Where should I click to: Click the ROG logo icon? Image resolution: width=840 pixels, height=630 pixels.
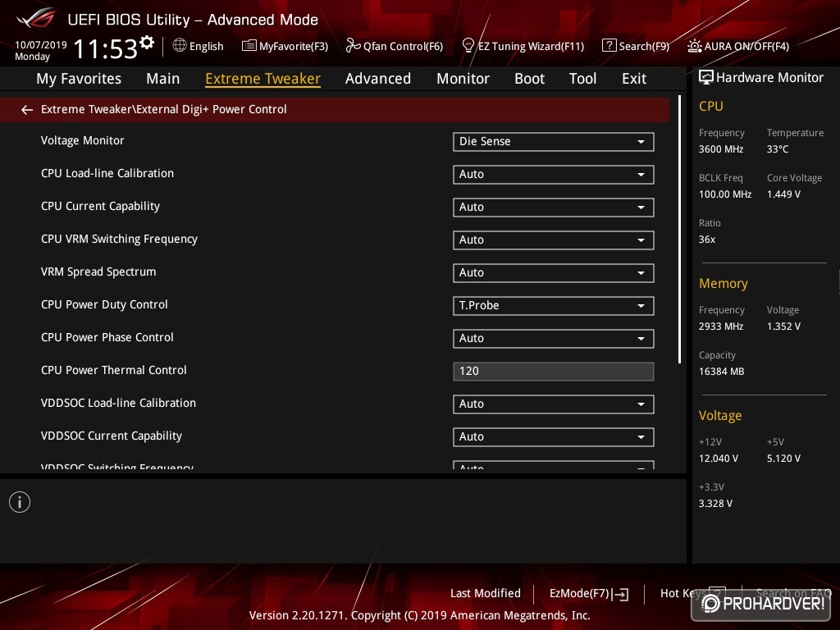tap(36, 19)
